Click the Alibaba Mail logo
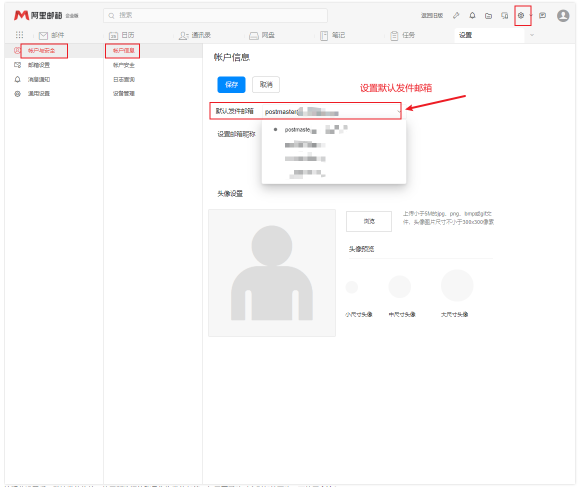The height and width of the screenshot is (487, 580). click(x=46, y=15)
